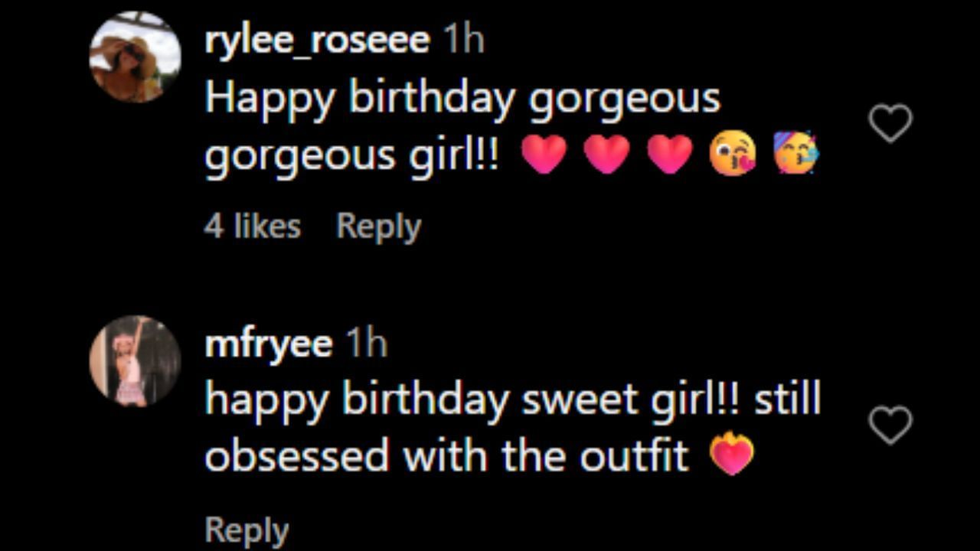The height and width of the screenshot is (551, 980).
Task: Reply to rylee_roseee's comment
Action: [378, 227]
